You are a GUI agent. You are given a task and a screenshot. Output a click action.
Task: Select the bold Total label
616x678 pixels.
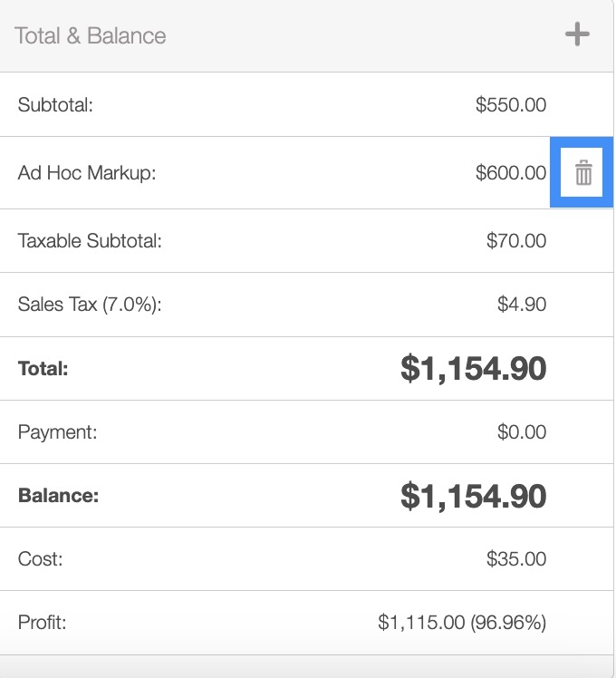(43, 369)
